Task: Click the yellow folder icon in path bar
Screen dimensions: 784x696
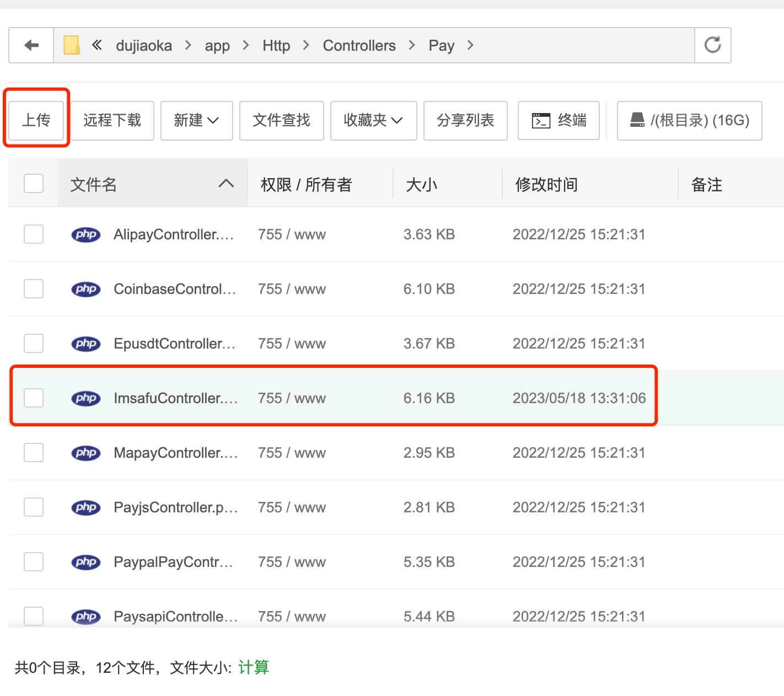Action: [71, 45]
